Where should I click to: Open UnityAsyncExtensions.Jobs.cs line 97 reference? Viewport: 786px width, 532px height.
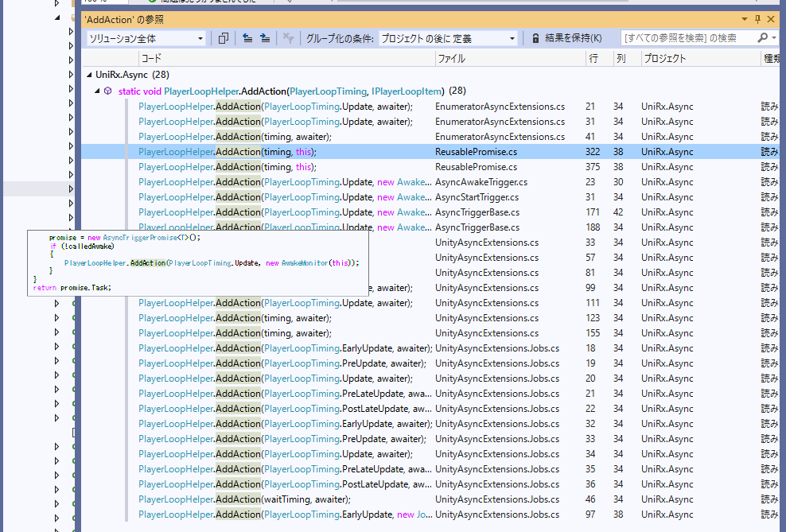[x=430, y=515]
